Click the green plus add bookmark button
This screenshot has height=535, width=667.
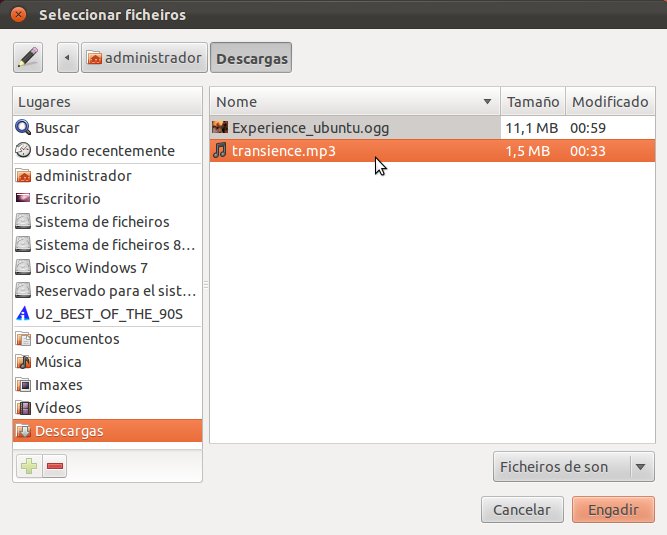(29, 466)
